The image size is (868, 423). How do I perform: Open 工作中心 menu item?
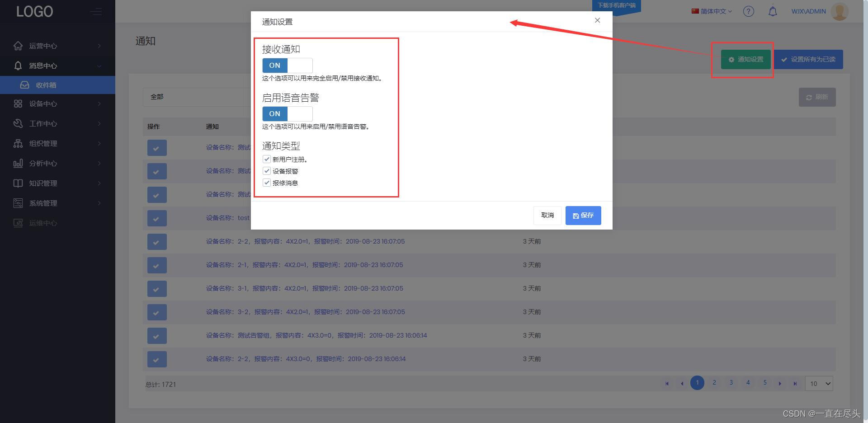coord(57,123)
